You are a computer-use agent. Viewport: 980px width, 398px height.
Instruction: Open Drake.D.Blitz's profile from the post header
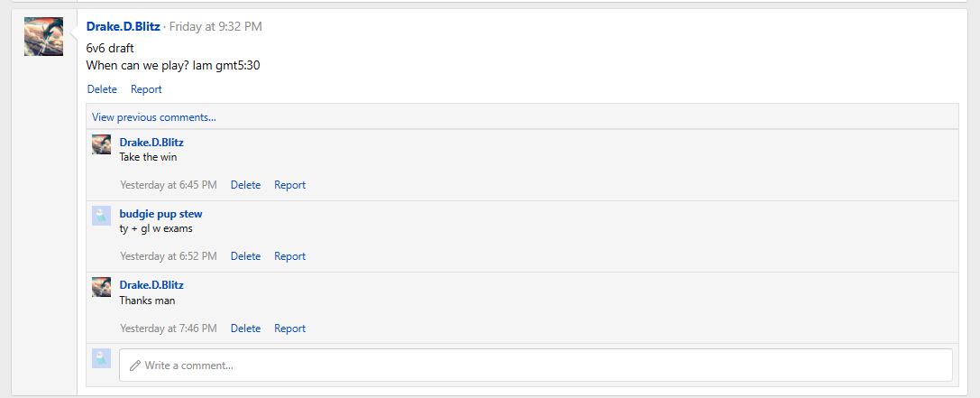tap(123, 27)
